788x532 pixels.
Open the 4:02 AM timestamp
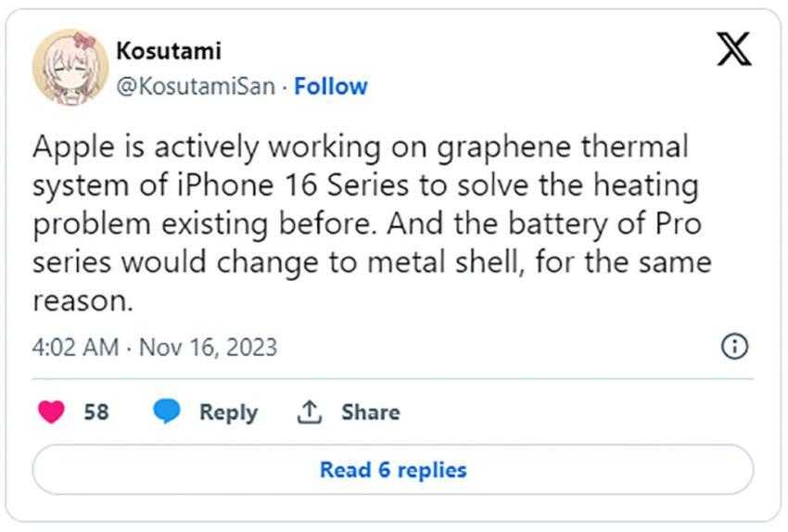[x=74, y=347]
